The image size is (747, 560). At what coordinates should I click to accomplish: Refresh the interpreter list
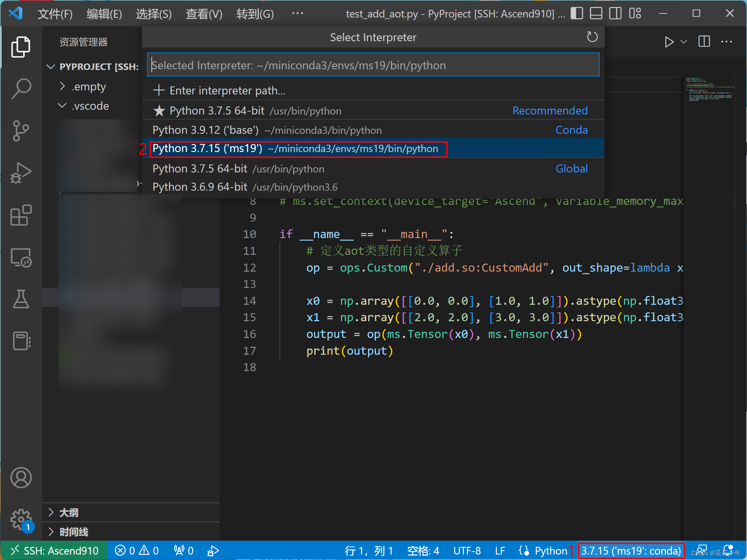click(x=592, y=37)
